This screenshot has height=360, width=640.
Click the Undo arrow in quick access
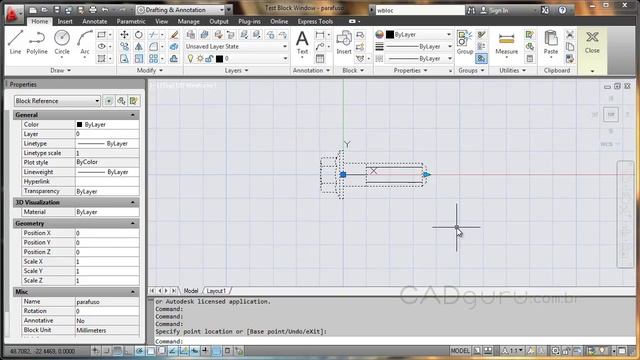coord(105,9)
